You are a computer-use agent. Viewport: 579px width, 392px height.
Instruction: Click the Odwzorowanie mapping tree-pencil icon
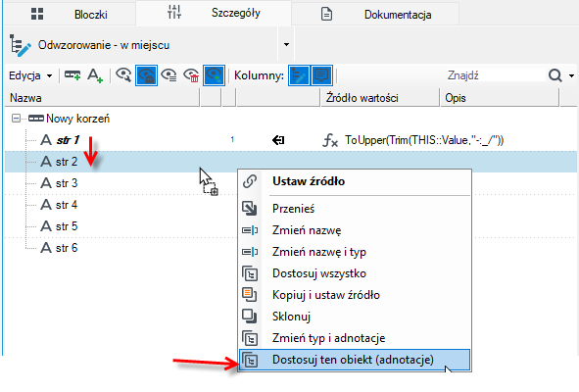(x=20, y=45)
